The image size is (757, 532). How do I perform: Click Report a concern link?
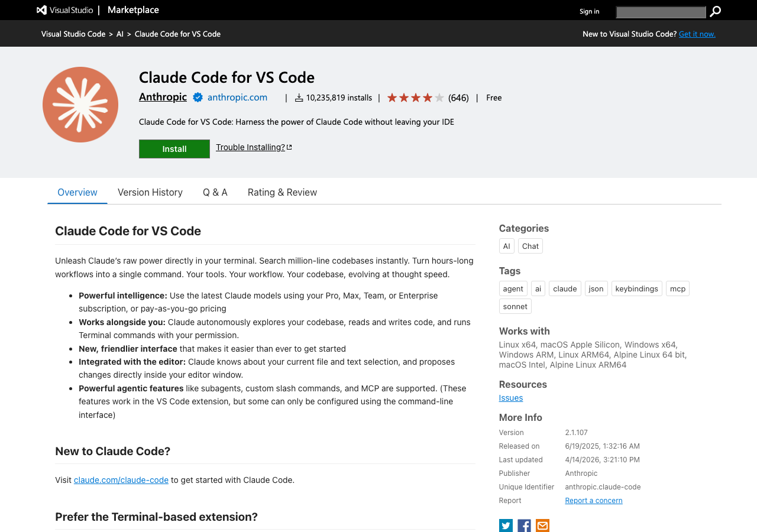pyautogui.click(x=593, y=501)
